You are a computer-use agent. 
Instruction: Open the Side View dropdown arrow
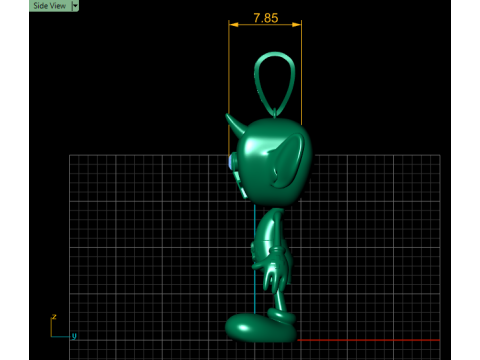coord(75,6)
